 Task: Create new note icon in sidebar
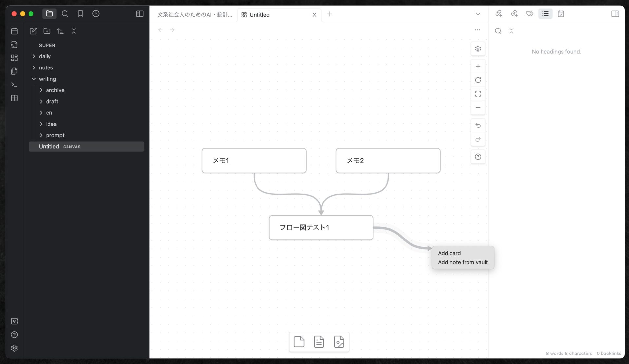(x=33, y=31)
